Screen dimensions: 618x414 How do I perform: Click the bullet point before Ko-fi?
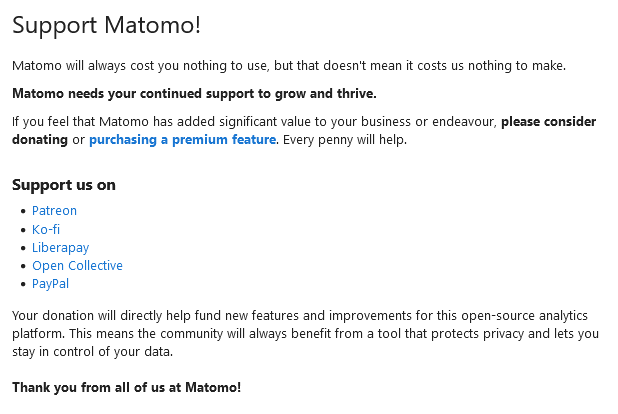click(23, 230)
